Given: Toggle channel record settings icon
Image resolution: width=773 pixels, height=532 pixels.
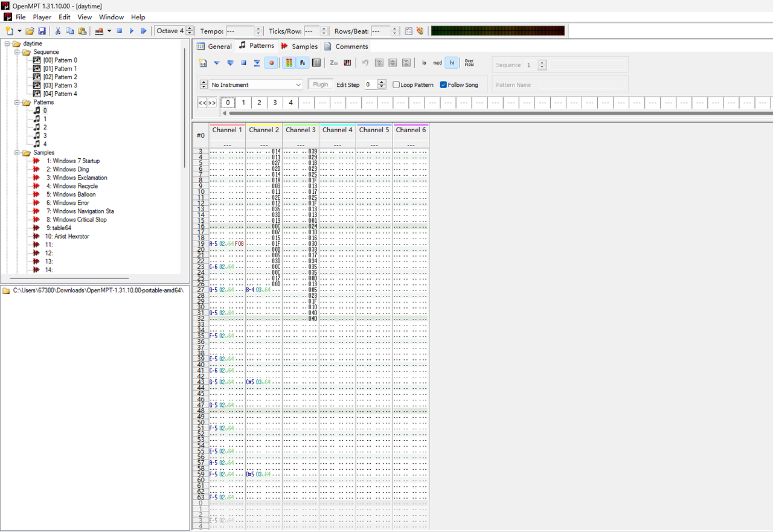Looking at the screenshot, I should [x=316, y=63].
